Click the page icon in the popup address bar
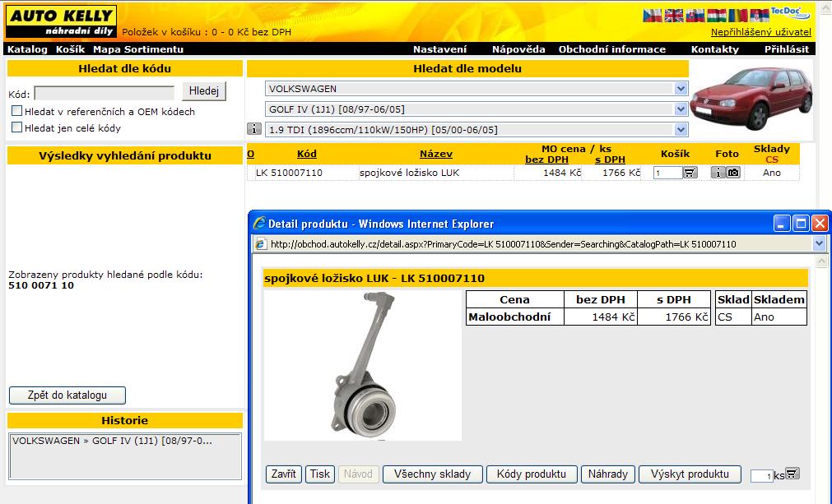 coord(261,244)
